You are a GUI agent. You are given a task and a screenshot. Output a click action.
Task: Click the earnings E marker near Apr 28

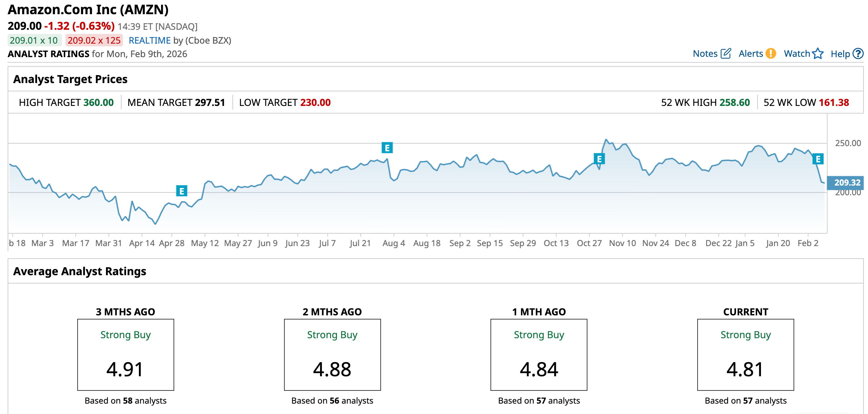[x=181, y=191]
